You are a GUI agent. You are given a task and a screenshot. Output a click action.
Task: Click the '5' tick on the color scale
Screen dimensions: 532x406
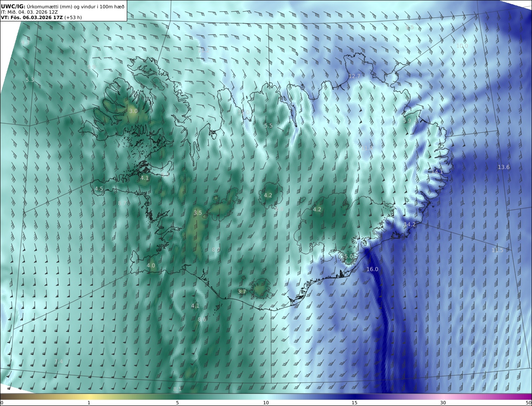pos(177,403)
